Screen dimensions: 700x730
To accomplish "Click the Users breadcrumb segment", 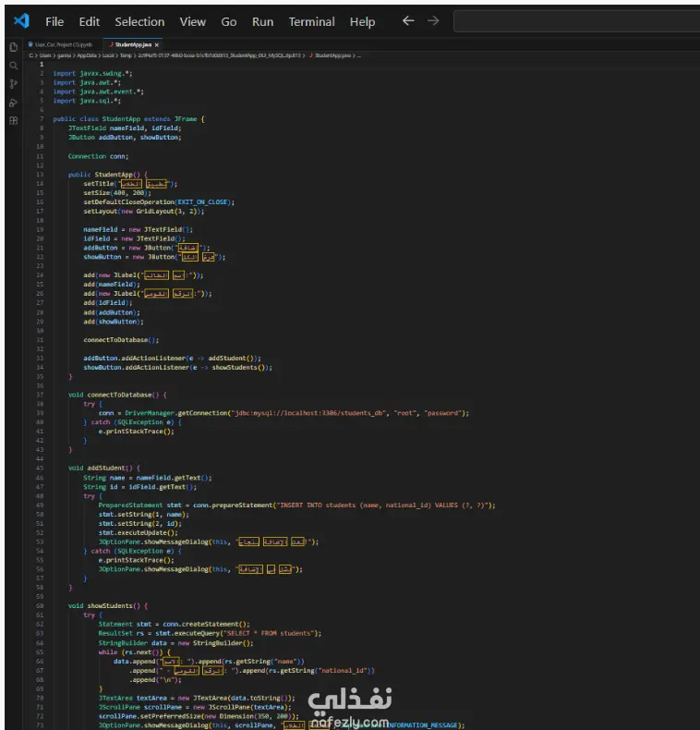I will (45, 55).
